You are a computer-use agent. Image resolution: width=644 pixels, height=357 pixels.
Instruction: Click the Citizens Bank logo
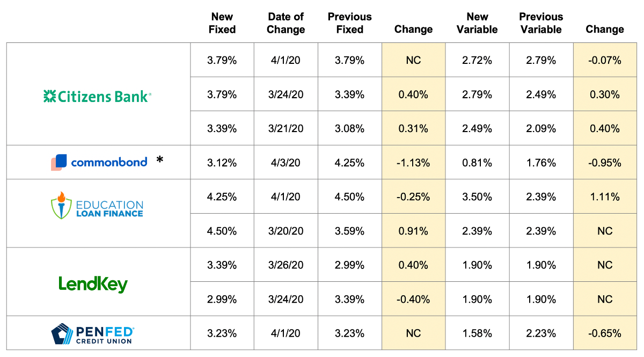(97, 96)
